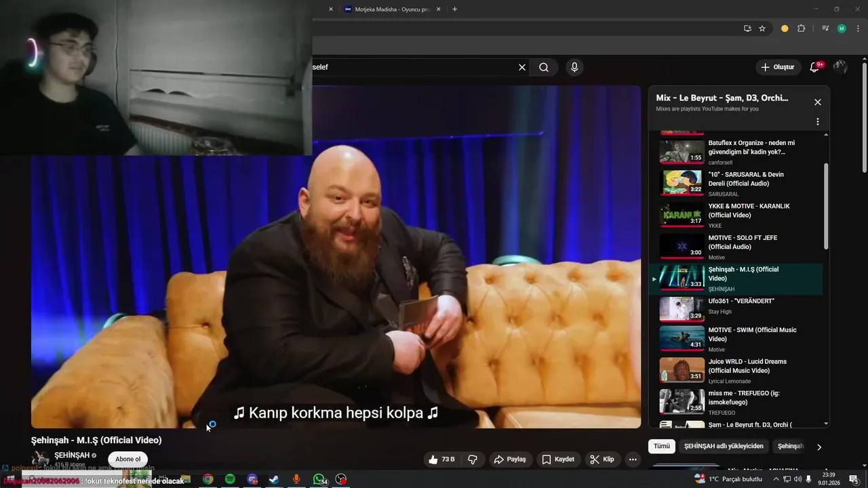Open WhatsApp from the taskbar

(x=319, y=479)
